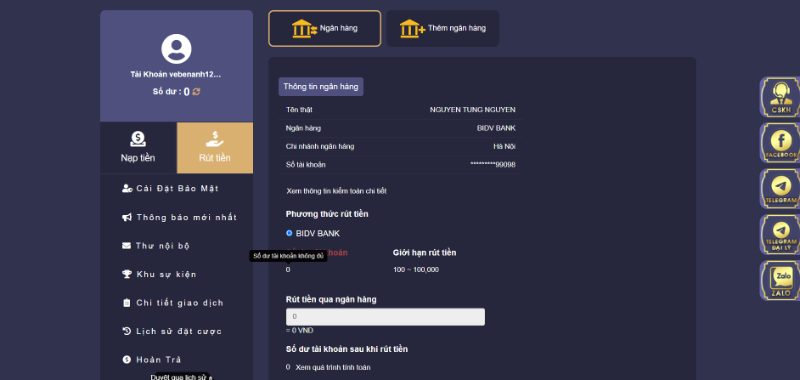Switch to the Ngân hàng tab
Image resolution: width=800 pixels, height=380 pixels.
(324, 29)
